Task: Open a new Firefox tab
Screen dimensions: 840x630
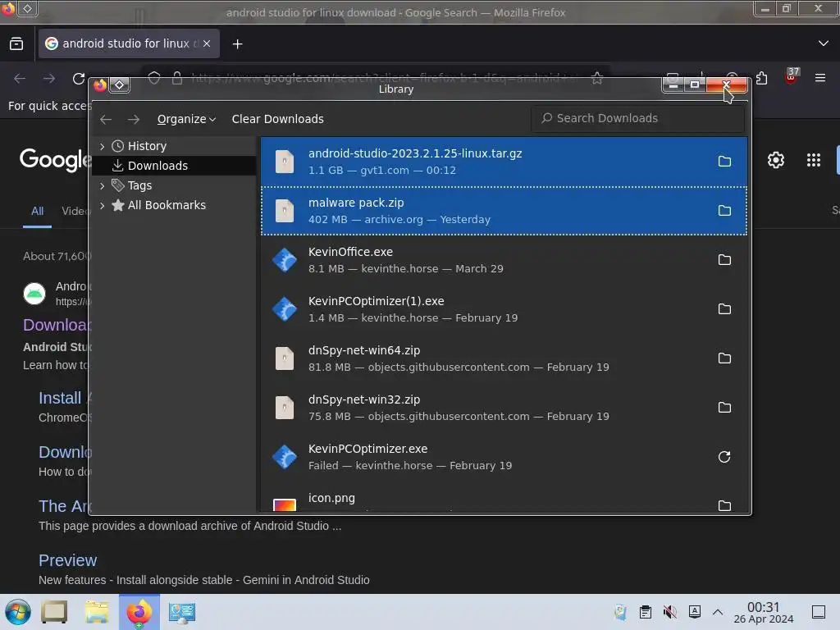Action: (x=237, y=44)
